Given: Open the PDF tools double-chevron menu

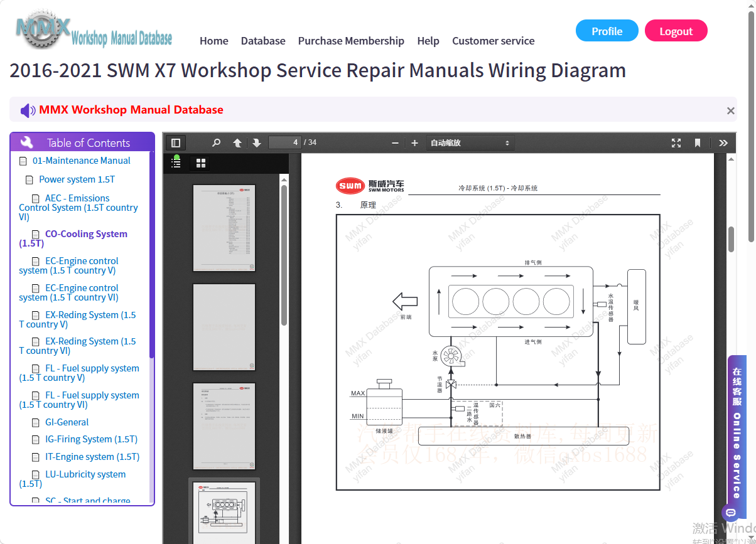Looking at the screenshot, I should (723, 143).
